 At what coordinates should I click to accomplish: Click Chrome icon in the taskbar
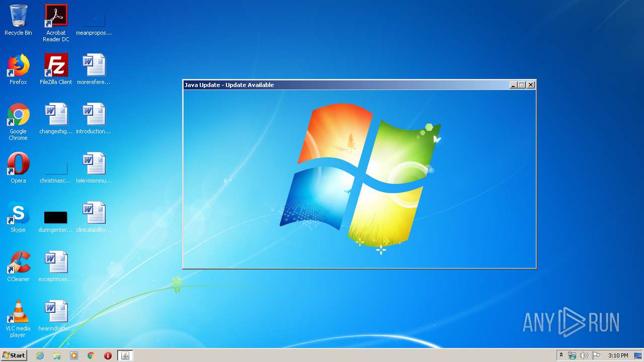tap(91, 355)
